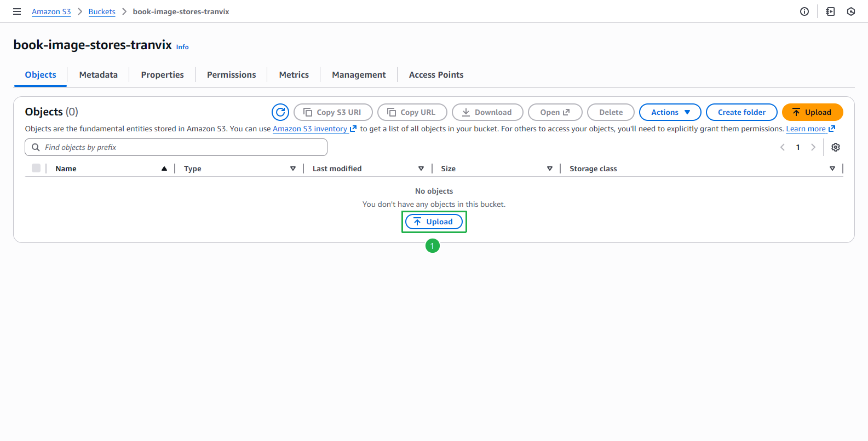Click the Name column header
The height and width of the screenshot is (441, 868).
pos(66,169)
